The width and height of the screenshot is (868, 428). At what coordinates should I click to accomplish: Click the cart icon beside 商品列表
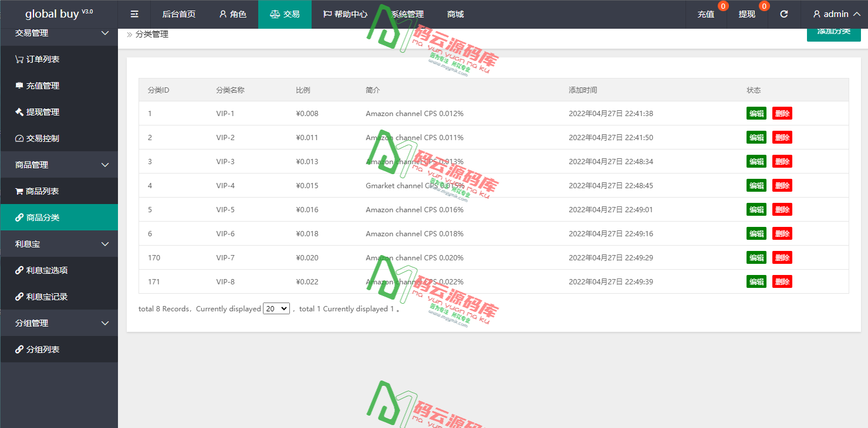click(x=19, y=191)
